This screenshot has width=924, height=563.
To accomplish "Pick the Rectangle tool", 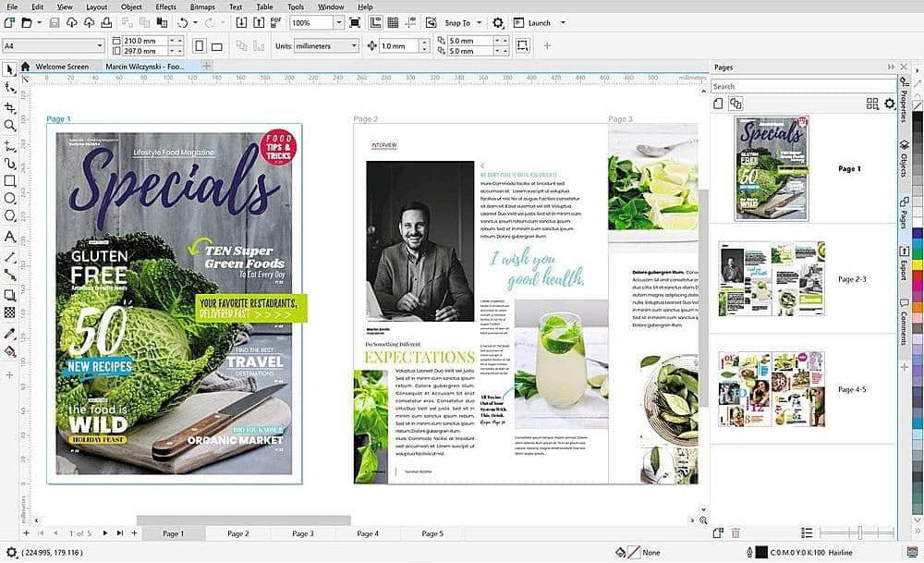I will coord(10,180).
